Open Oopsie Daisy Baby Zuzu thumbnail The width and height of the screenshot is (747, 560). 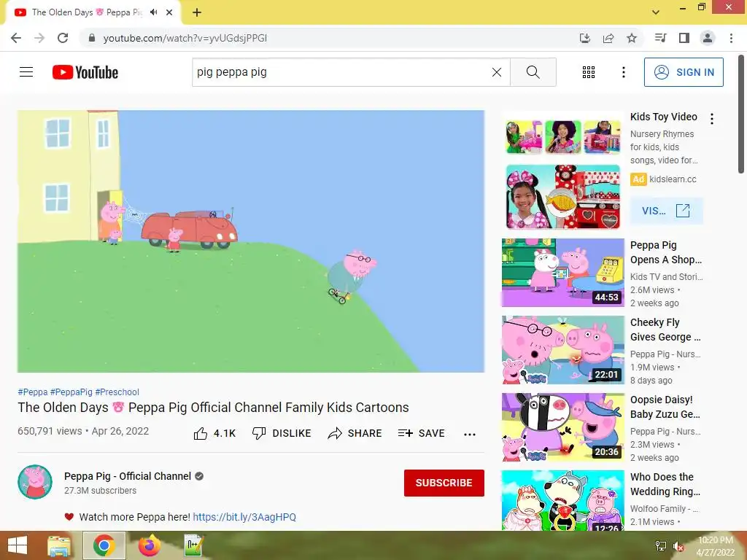tap(562, 427)
